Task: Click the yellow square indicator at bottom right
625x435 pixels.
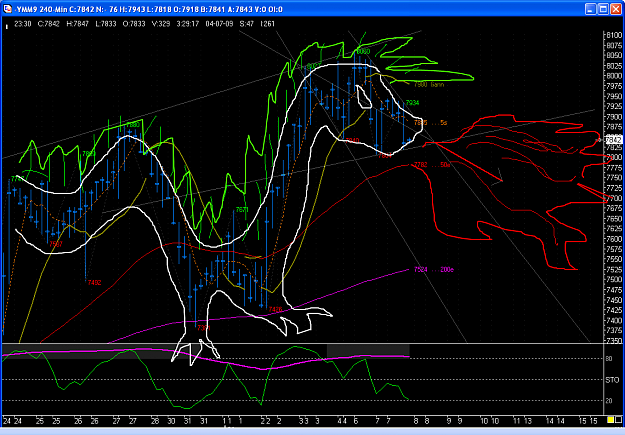Action: click(610, 420)
